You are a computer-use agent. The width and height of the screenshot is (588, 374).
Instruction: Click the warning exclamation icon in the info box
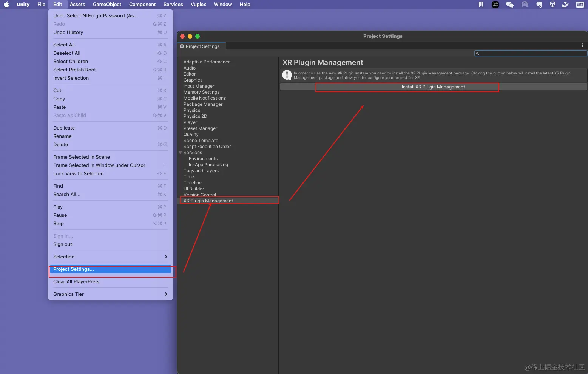[287, 75]
